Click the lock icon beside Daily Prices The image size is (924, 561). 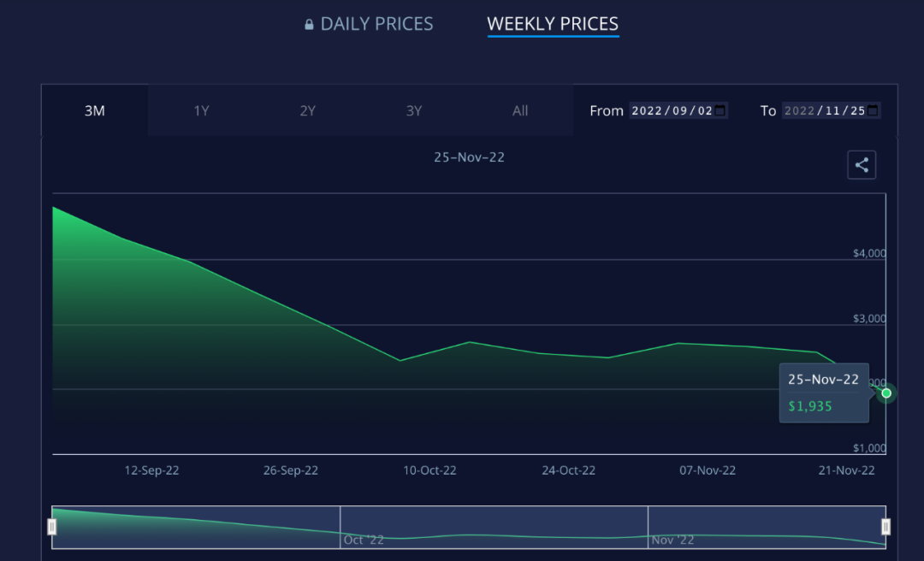(x=309, y=25)
